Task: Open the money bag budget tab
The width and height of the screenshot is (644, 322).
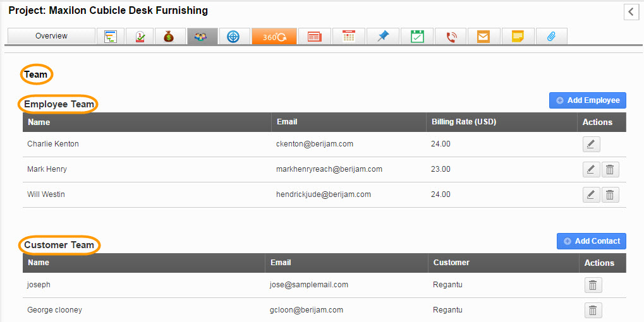Action: tap(168, 37)
